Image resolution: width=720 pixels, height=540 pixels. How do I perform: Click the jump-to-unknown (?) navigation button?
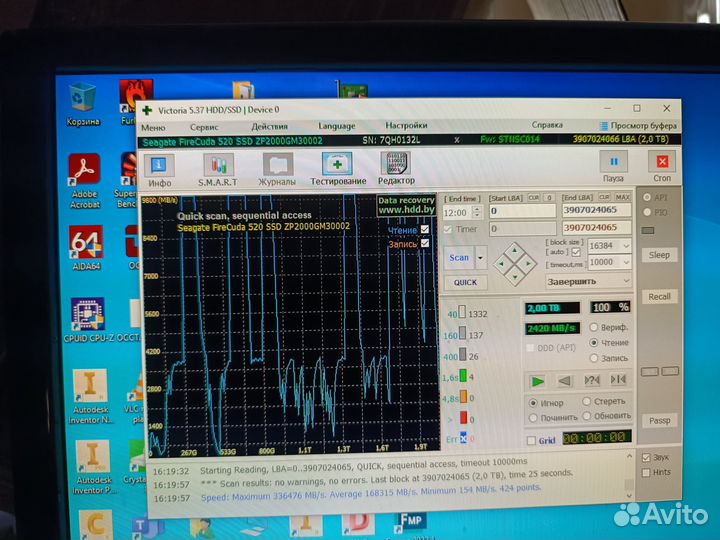pyautogui.click(x=591, y=380)
